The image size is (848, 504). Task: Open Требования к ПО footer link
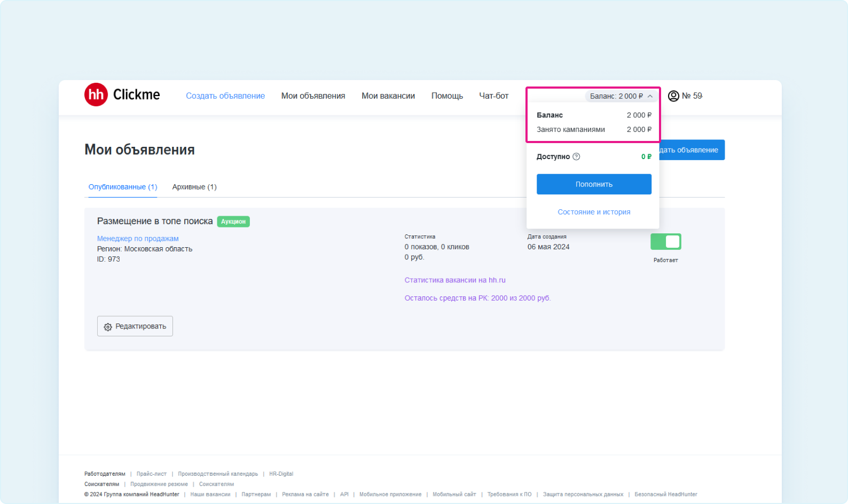509,494
